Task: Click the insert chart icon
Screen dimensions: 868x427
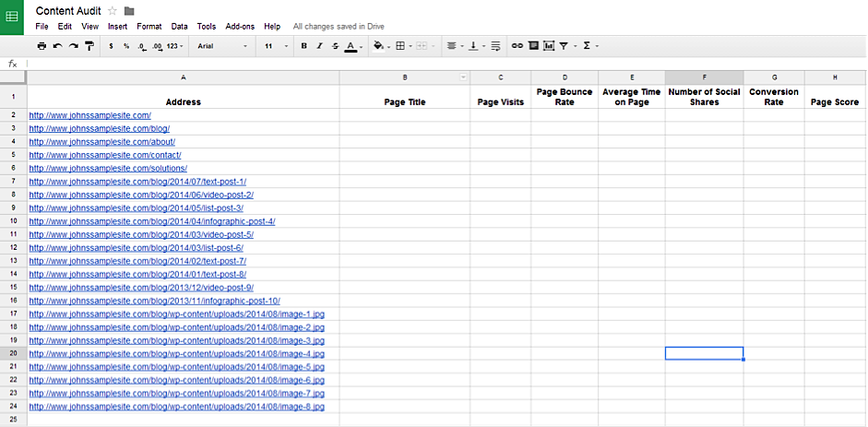Action: coord(549,45)
